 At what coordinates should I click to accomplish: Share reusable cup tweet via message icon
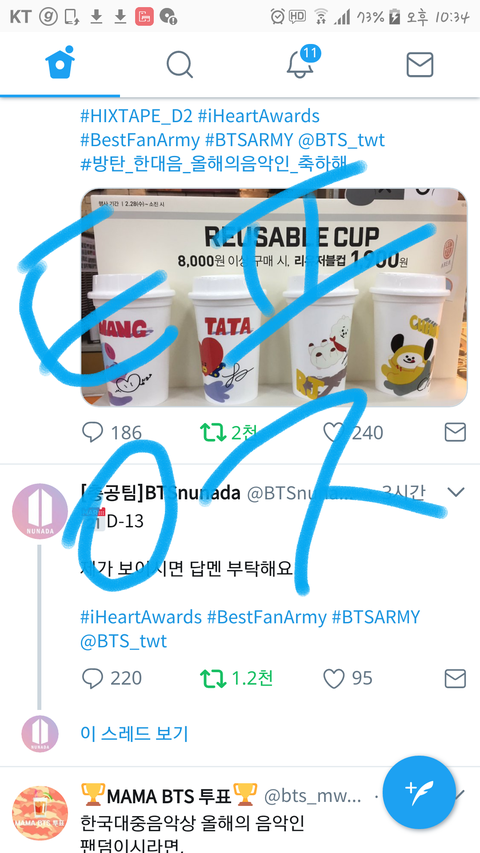pos(455,432)
